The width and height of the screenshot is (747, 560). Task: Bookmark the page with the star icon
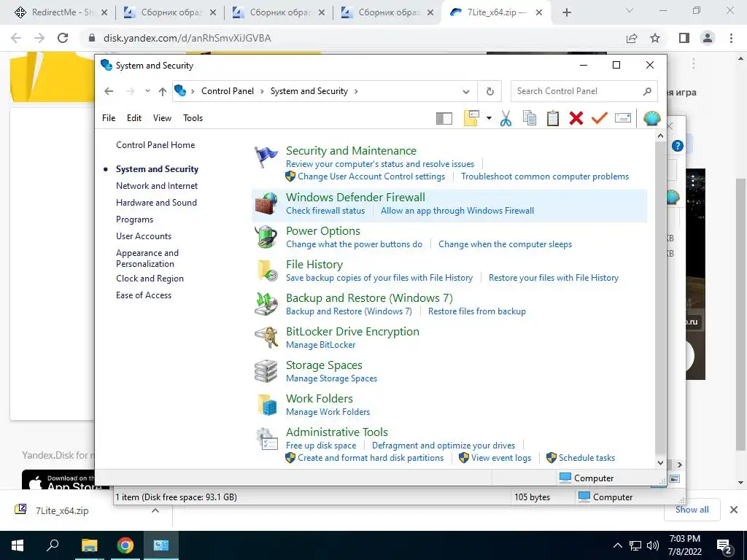pos(655,38)
